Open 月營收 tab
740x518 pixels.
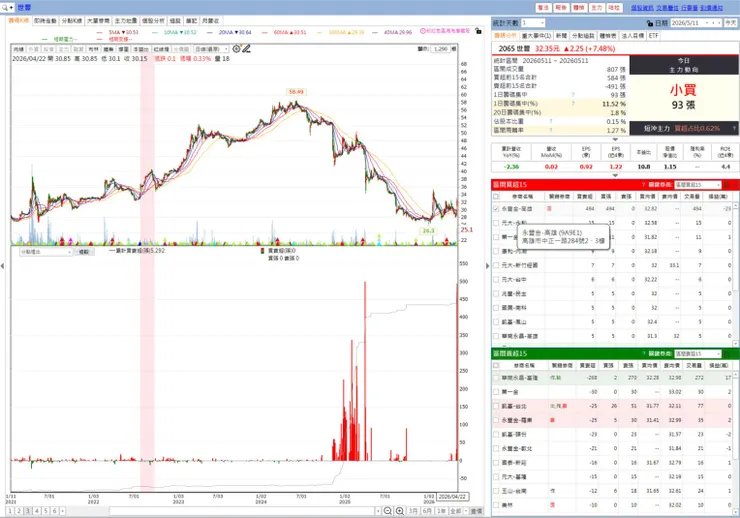(x=210, y=21)
